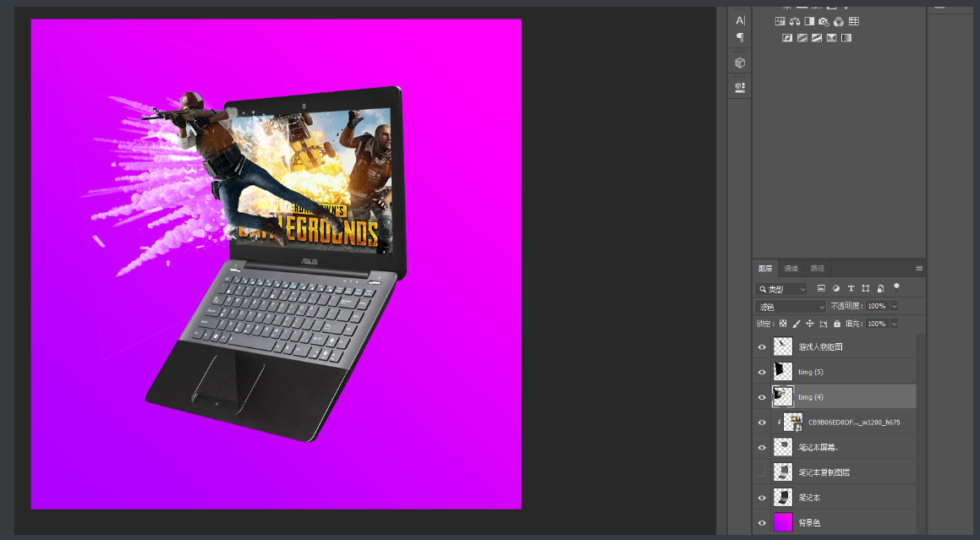Image resolution: width=980 pixels, height=540 pixels.
Task: Add a Channel Mixer adjustment
Action: pyautogui.click(x=839, y=21)
